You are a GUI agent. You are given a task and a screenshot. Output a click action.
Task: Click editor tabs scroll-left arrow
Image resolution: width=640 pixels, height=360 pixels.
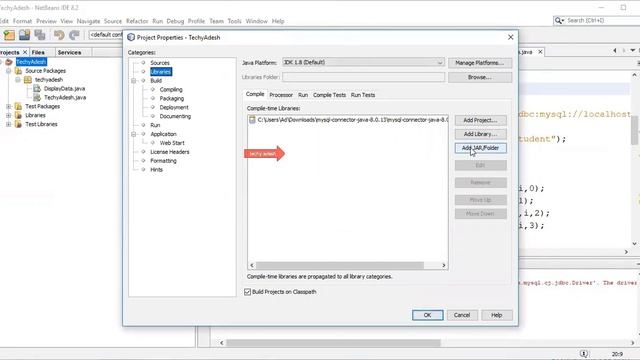(x=615, y=51)
